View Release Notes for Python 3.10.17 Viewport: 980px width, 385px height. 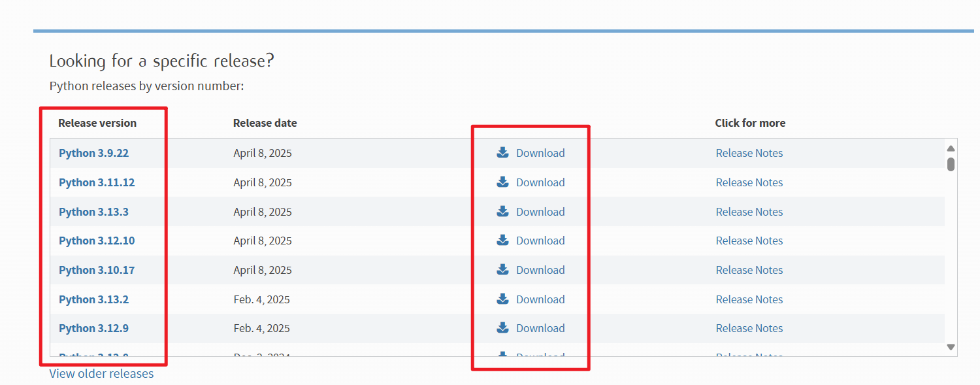[749, 270]
